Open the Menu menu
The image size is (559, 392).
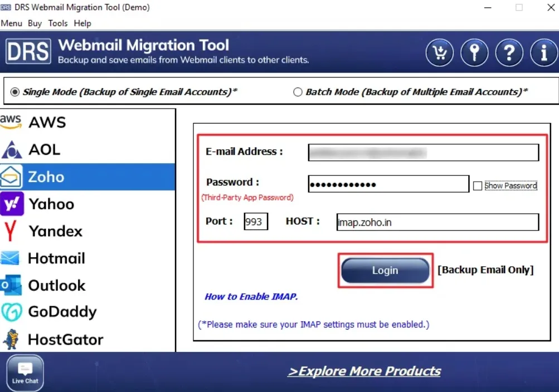tap(11, 23)
